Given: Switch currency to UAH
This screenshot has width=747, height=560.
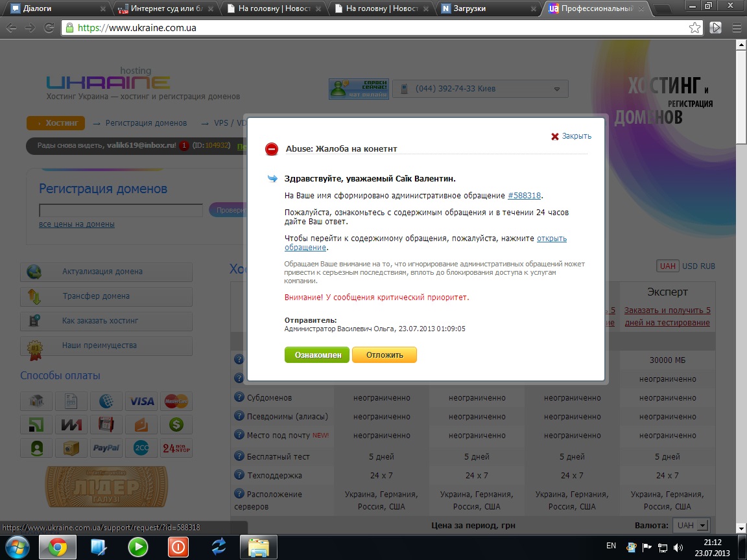Looking at the screenshot, I should point(667,266).
